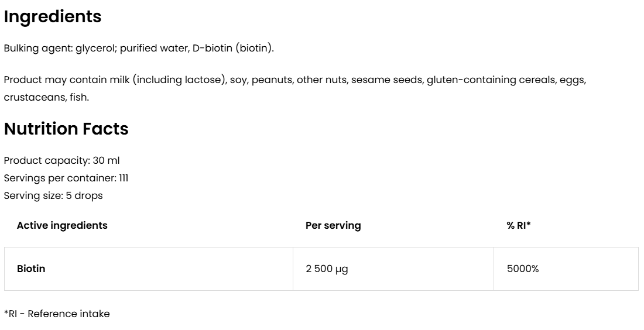644x330 pixels.
Task: Click the Per serving column header
Action: 333,225
